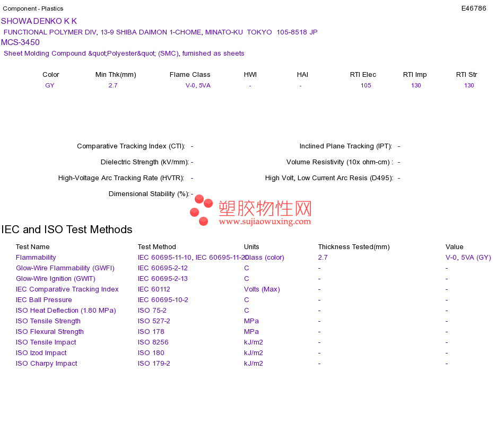Viewport: 504px width, 424px height.
Task: Open the 'ISO Charpy Impact' link
Action: pyautogui.click(x=47, y=364)
